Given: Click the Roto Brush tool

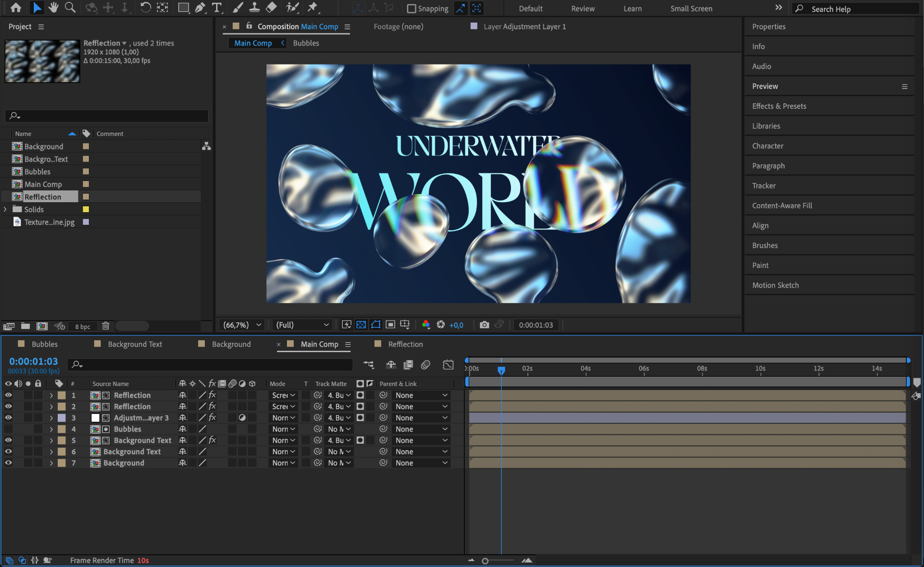Looking at the screenshot, I should pyautogui.click(x=292, y=8).
